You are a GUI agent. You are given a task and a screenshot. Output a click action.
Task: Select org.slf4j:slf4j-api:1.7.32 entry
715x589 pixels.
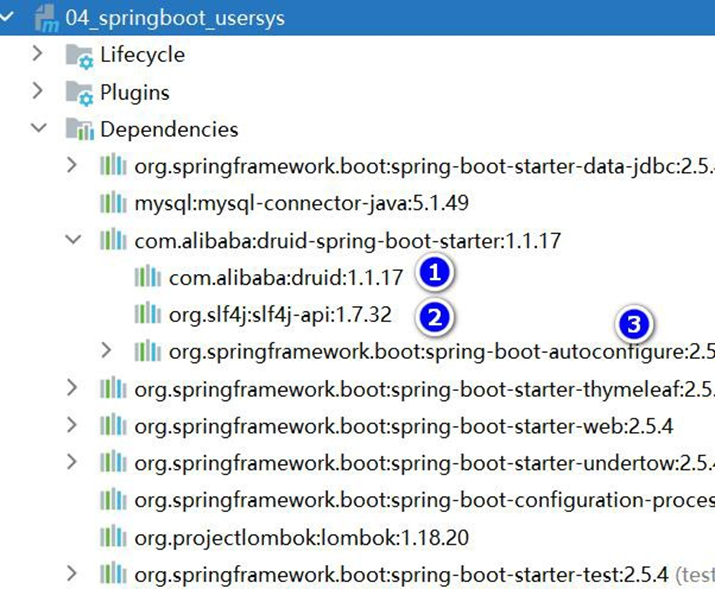point(280,316)
